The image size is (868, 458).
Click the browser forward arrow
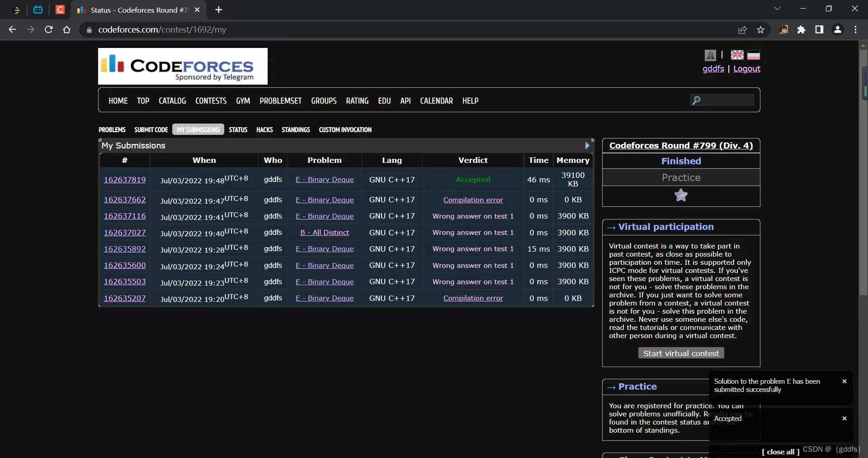pos(30,29)
